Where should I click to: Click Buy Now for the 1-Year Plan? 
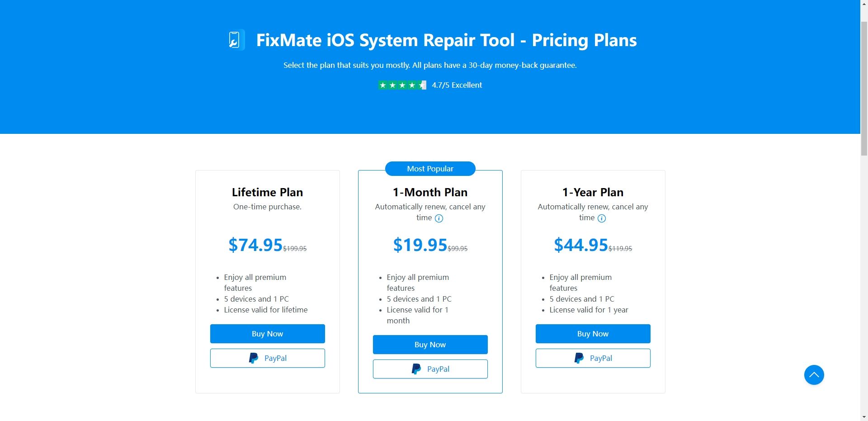(593, 333)
